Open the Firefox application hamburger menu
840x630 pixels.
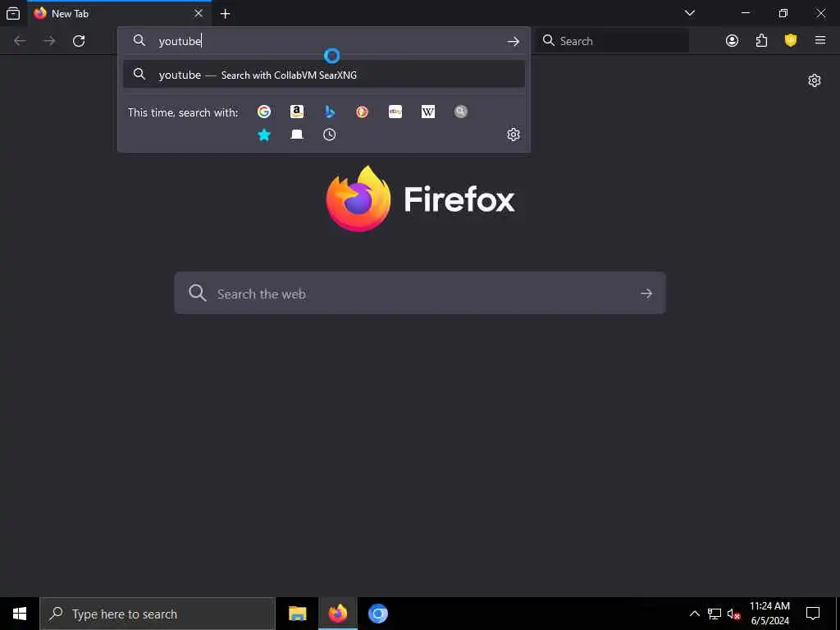(820, 41)
